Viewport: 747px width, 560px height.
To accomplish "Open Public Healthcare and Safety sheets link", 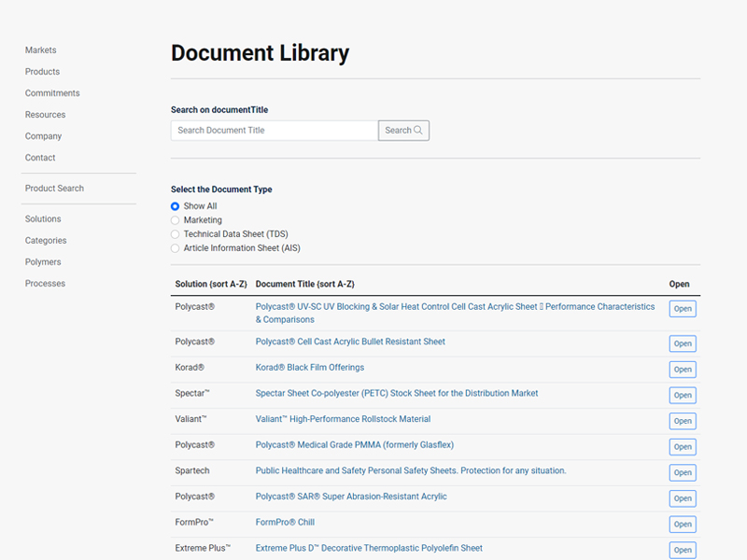I will pyautogui.click(x=411, y=470).
